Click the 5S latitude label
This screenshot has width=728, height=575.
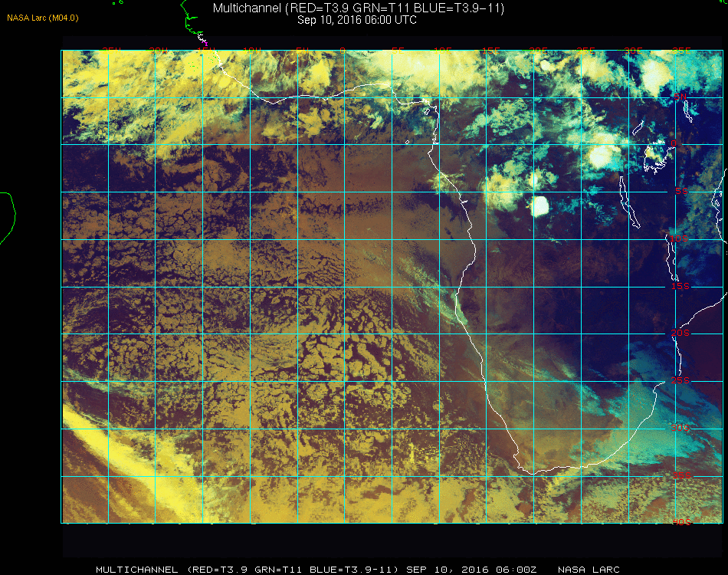[x=681, y=191]
